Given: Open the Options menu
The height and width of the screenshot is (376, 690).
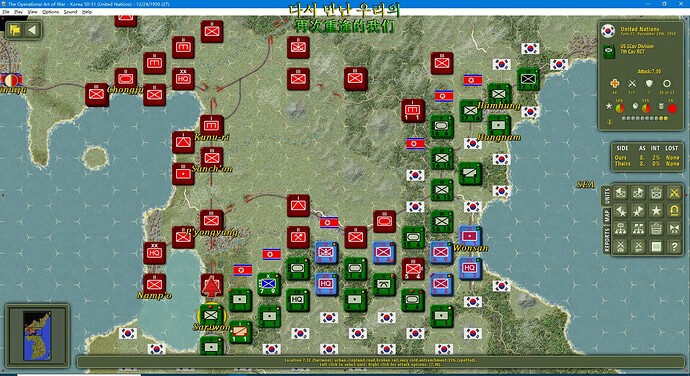Looking at the screenshot, I should pyautogui.click(x=50, y=12).
